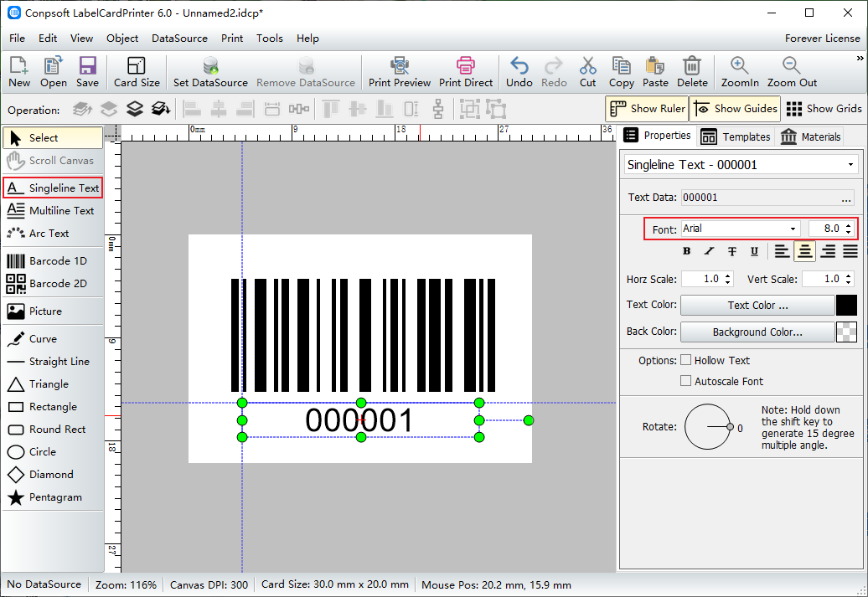This screenshot has width=868, height=597.
Task: Toggle underline text formatting
Action: pos(754,251)
